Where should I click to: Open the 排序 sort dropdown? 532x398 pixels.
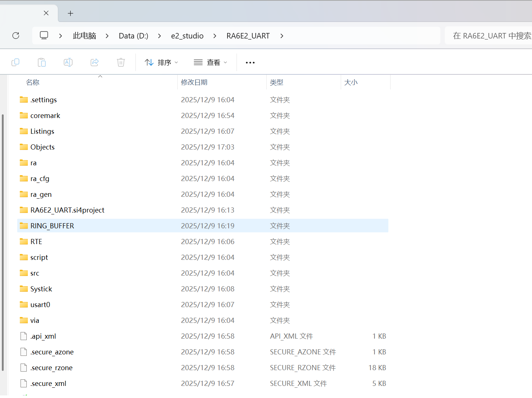pos(162,62)
